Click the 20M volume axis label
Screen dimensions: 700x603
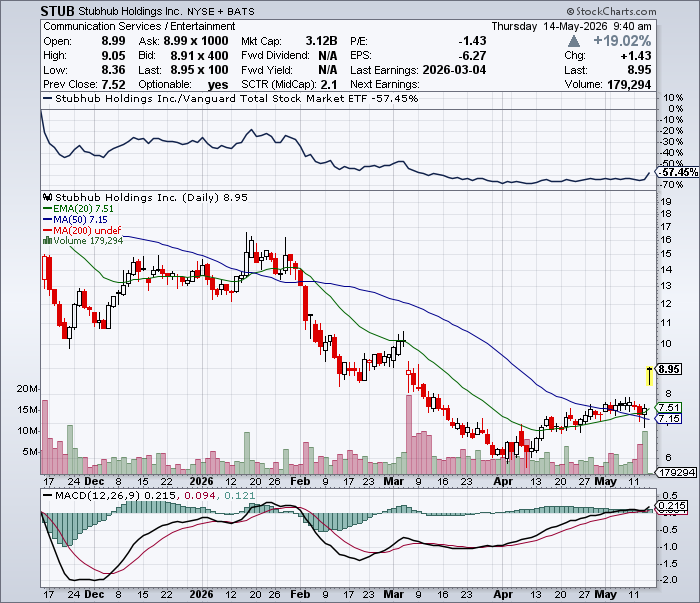(x=27, y=388)
